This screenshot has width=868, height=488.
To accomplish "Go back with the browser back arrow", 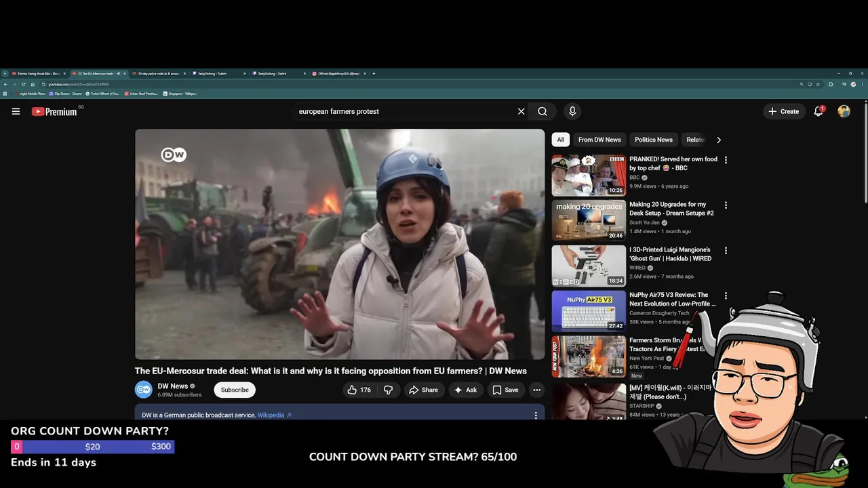I will 5,84.
